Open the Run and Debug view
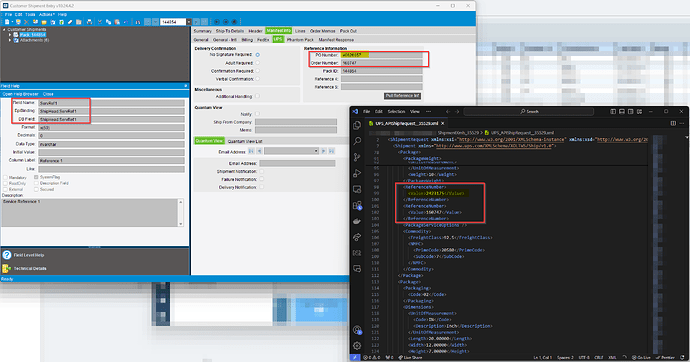690x362 pixels. pos(357,173)
